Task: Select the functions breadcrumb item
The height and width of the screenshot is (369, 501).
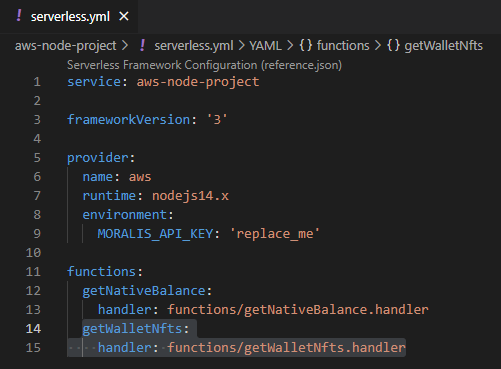Action: tap(343, 46)
